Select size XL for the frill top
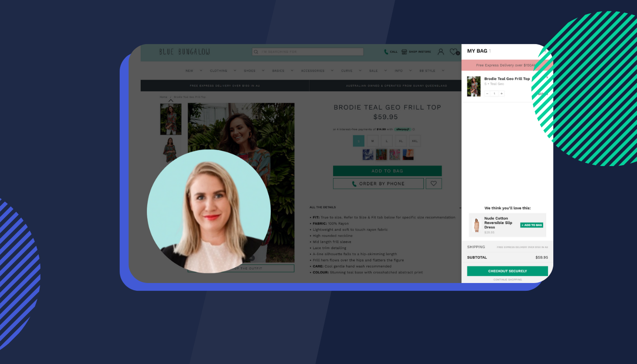Image resolution: width=637 pixels, height=364 pixels. click(x=401, y=141)
